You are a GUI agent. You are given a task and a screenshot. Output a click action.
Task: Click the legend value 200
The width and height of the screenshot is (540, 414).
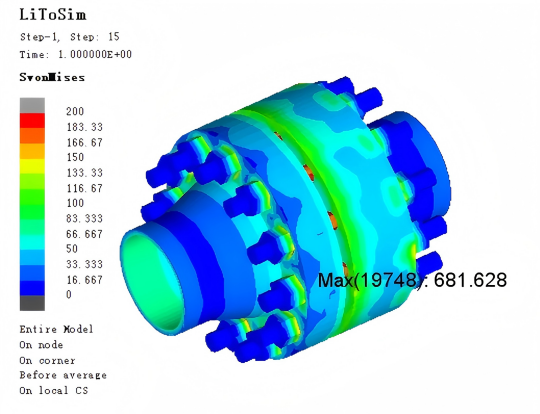pos(75,111)
